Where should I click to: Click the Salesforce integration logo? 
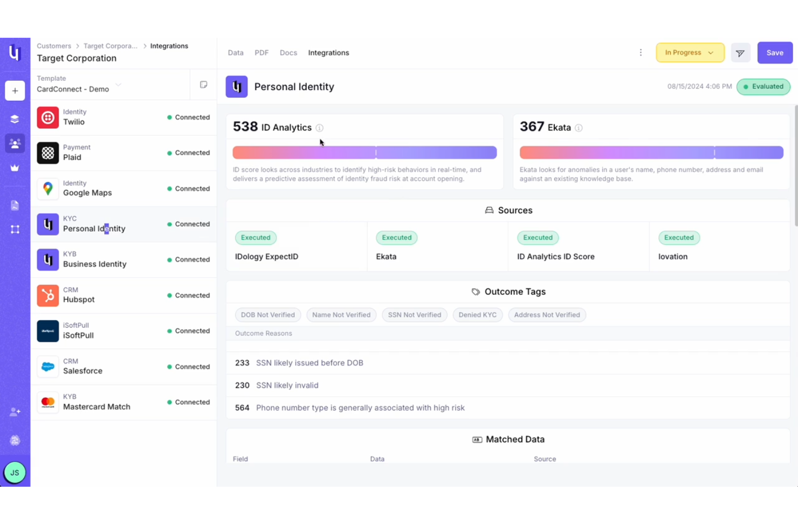(x=48, y=367)
